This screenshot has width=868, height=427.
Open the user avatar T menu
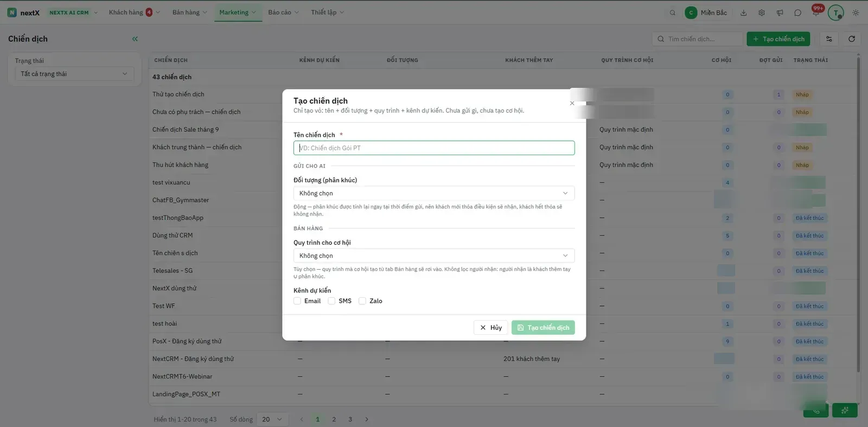(x=835, y=12)
